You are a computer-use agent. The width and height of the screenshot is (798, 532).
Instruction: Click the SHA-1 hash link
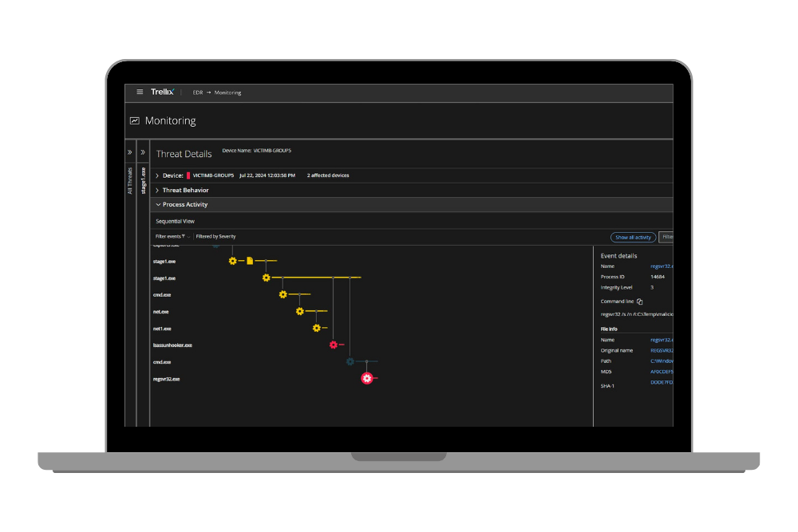662,383
